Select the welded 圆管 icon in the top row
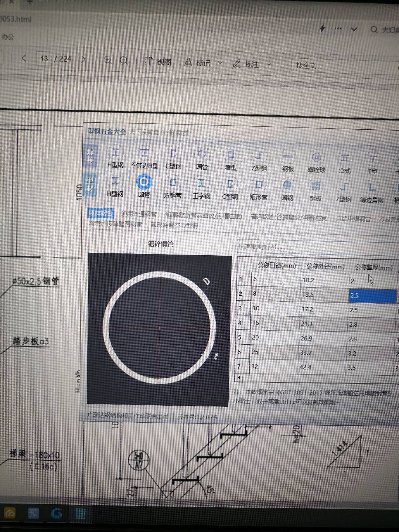The height and width of the screenshot is (532, 399). pyautogui.click(x=202, y=159)
